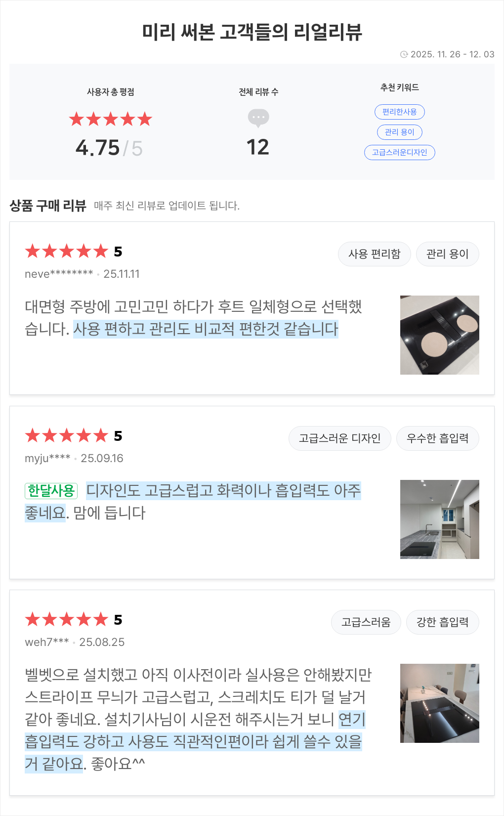Select the 고급스러운디자인 keyword chip
Image resolution: width=504 pixels, height=816 pixels.
tap(399, 152)
